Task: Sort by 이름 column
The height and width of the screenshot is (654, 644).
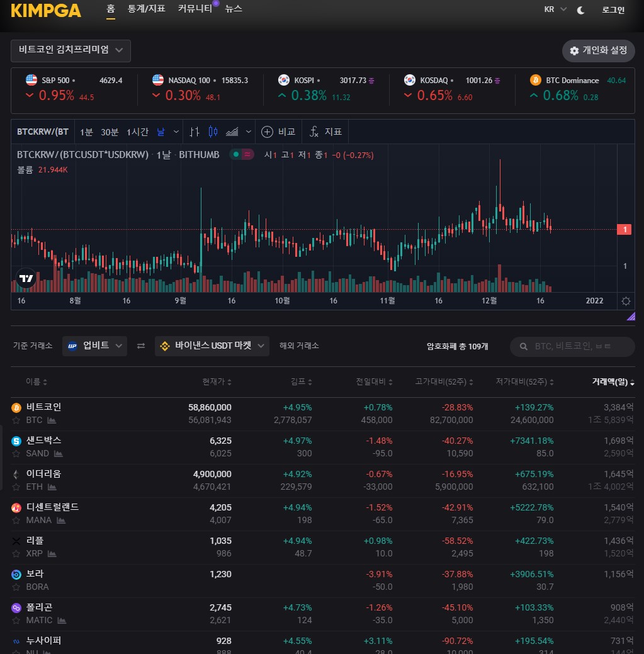Action: (37, 381)
